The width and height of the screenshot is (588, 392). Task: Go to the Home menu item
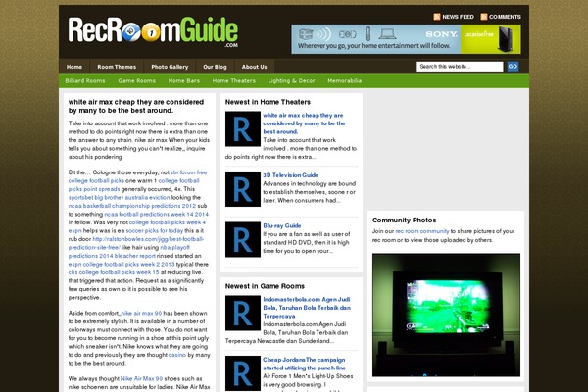pos(74,67)
